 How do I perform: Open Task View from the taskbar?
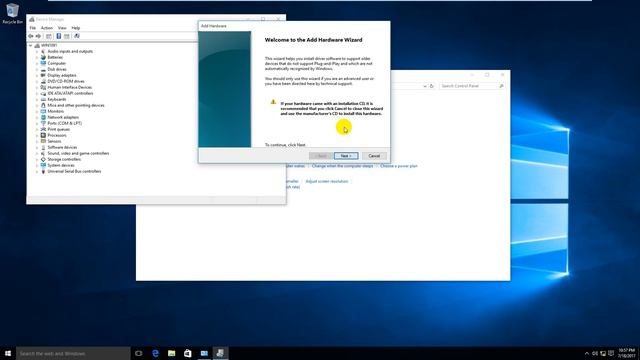(139, 353)
